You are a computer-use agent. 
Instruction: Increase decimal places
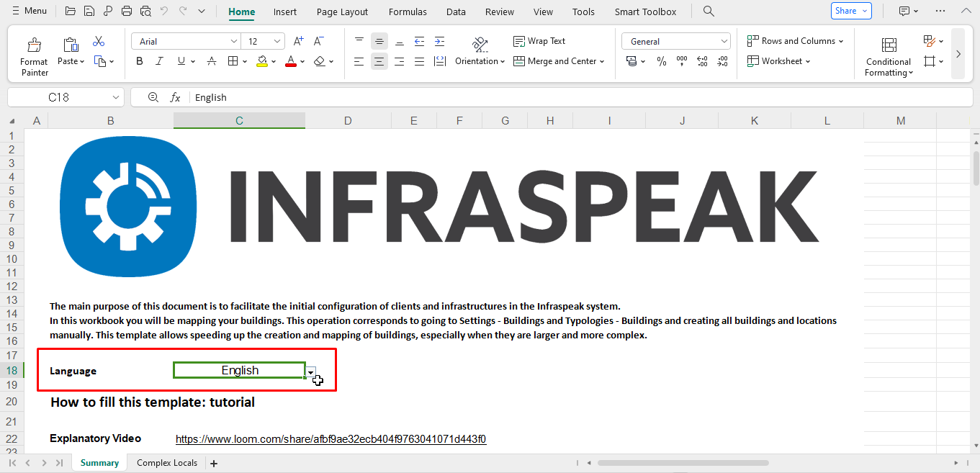tap(703, 61)
